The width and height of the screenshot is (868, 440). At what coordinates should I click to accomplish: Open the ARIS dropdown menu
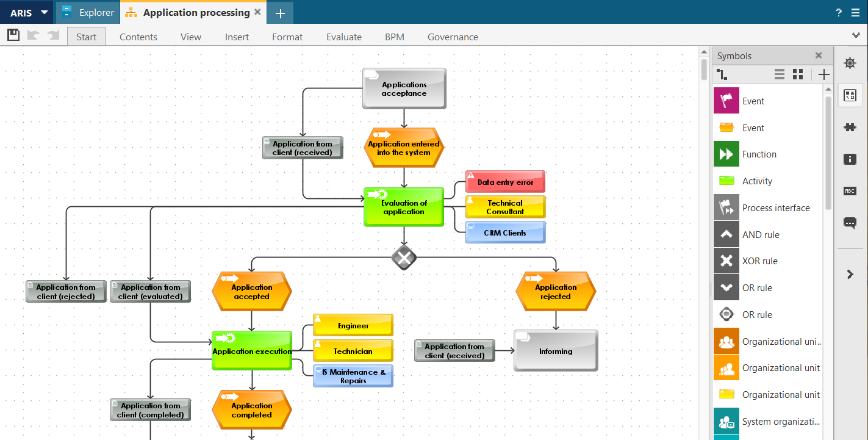27,12
